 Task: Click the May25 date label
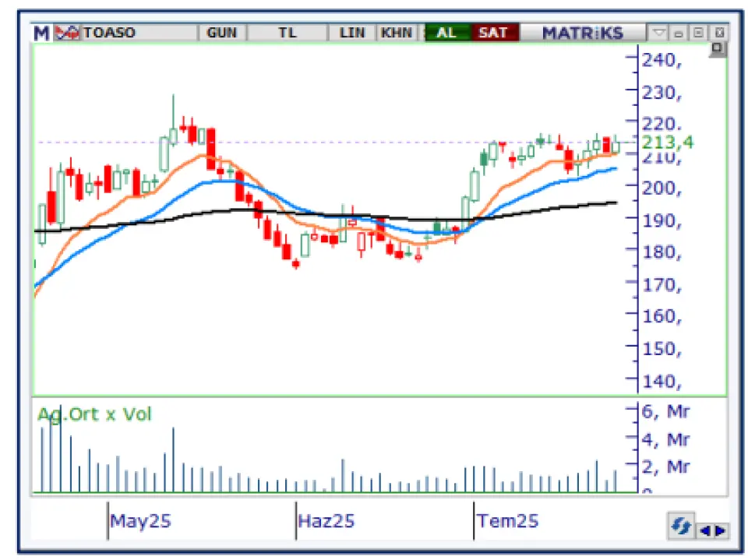pyautogui.click(x=140, y=521)
